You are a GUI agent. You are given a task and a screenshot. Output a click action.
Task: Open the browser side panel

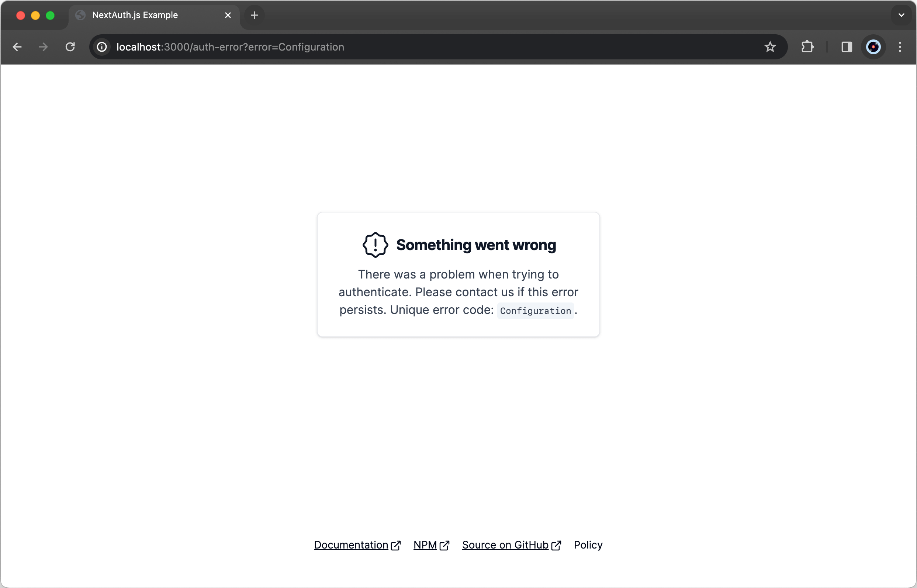click(x=847, y=46)
